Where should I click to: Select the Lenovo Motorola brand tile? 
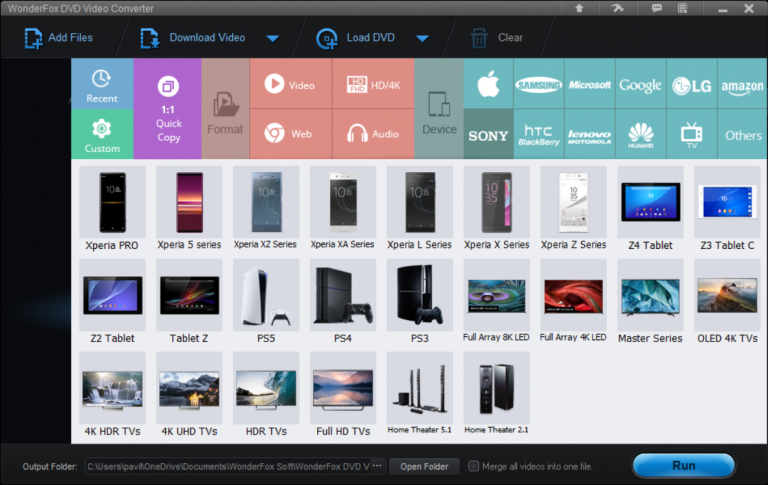590,134
